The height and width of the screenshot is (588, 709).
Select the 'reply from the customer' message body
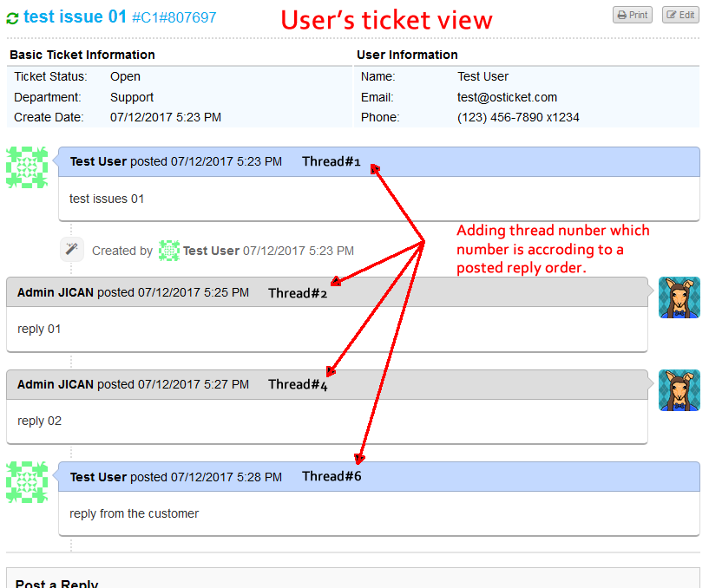click(134, 513)
